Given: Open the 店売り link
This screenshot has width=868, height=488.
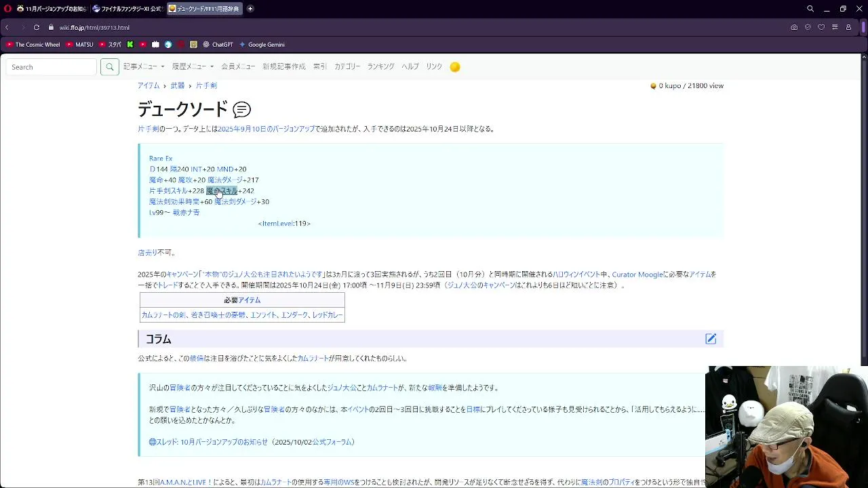Looking at the screenshot, I should pos(147,253).
